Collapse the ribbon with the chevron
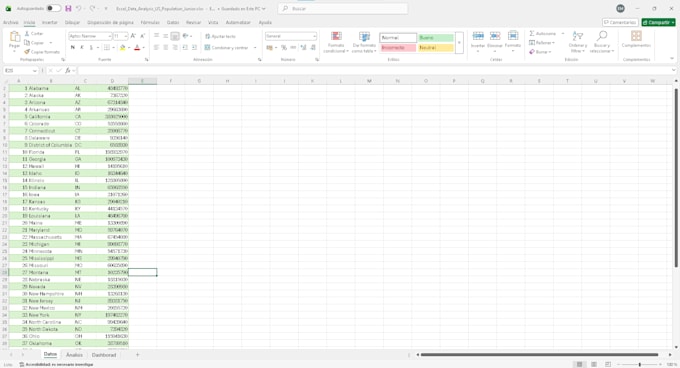The width and height of the screenshot is (680, 368). (x=672, y=59)
